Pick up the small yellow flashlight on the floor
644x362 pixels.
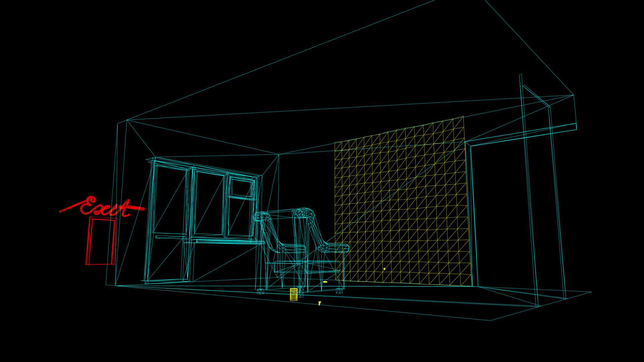319,303
